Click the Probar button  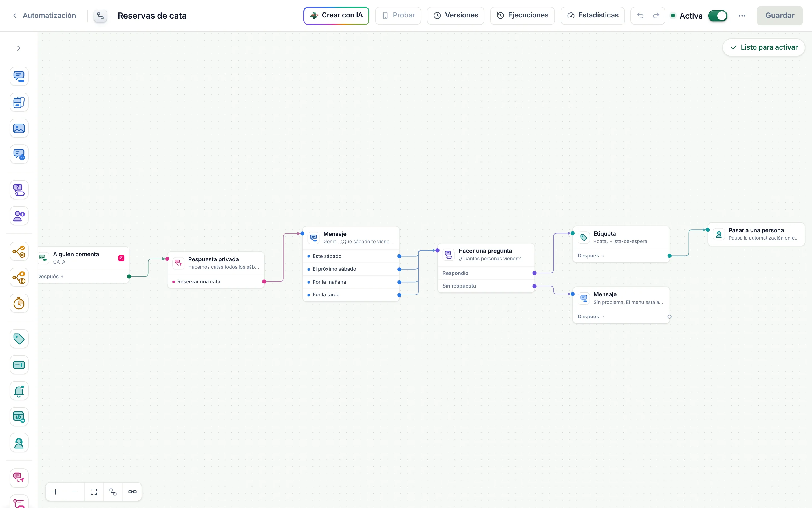tap(398, 16)
